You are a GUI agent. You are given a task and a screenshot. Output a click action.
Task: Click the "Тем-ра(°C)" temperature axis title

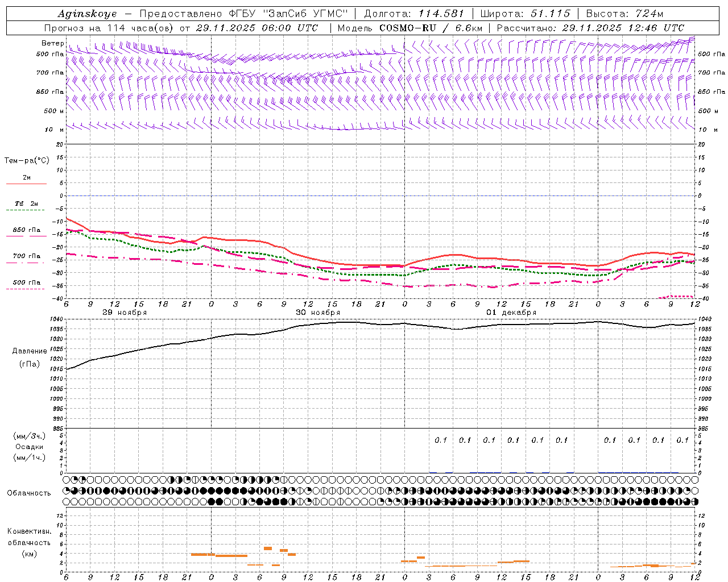pyautogui.click(x=27, y=161)
